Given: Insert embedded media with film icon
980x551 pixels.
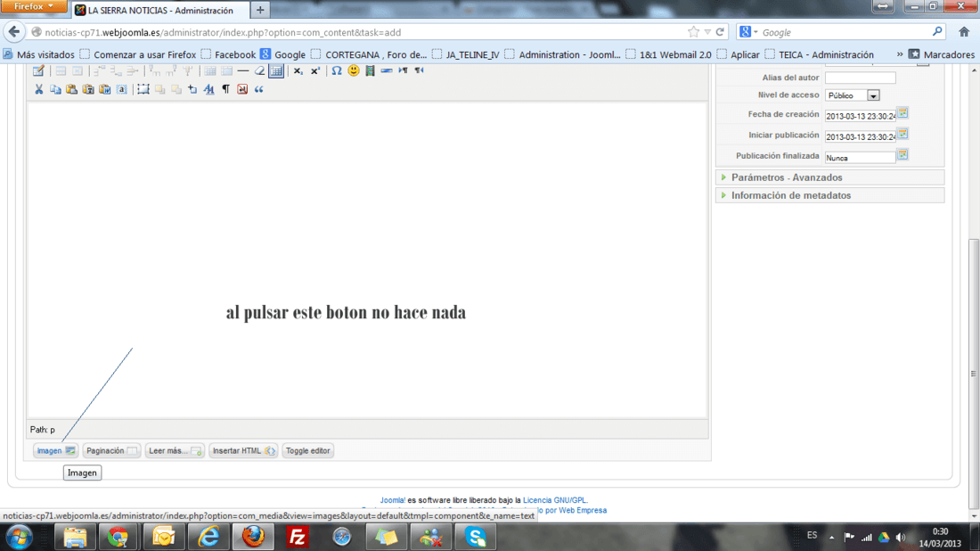Looking at the screenshot, I should (370, 70).
